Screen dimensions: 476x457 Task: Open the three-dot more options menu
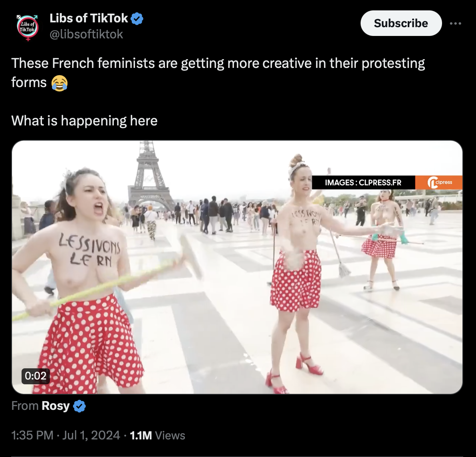[455, 24]
